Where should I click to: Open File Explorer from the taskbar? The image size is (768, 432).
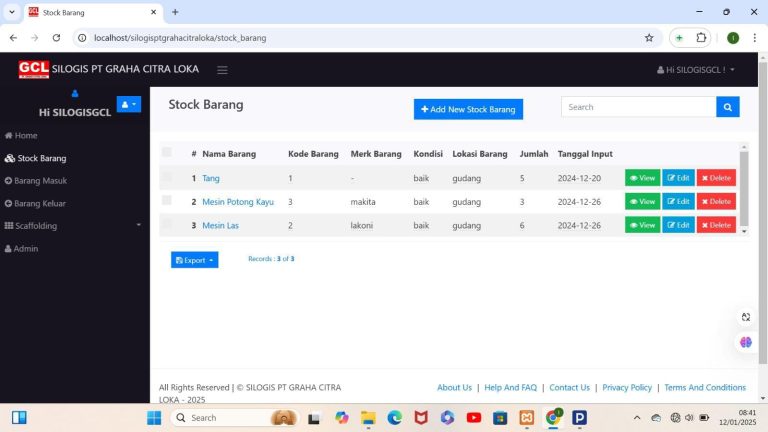[368, 418]
